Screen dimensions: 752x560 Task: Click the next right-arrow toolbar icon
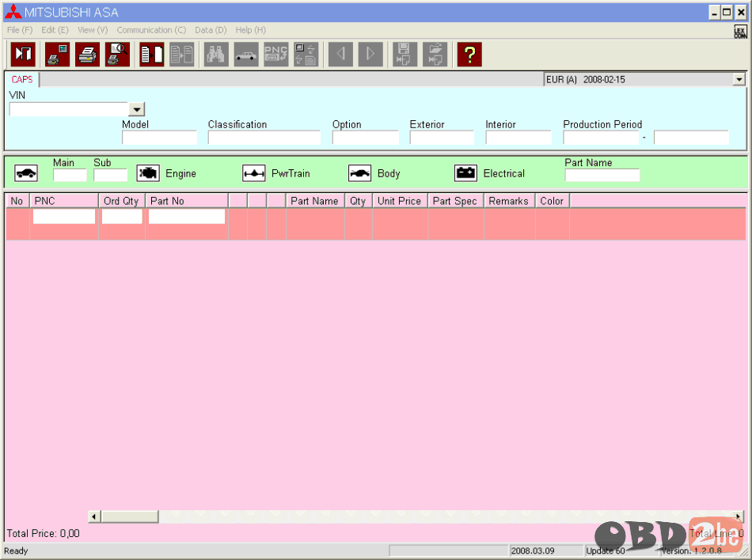(x=370, y=54)
